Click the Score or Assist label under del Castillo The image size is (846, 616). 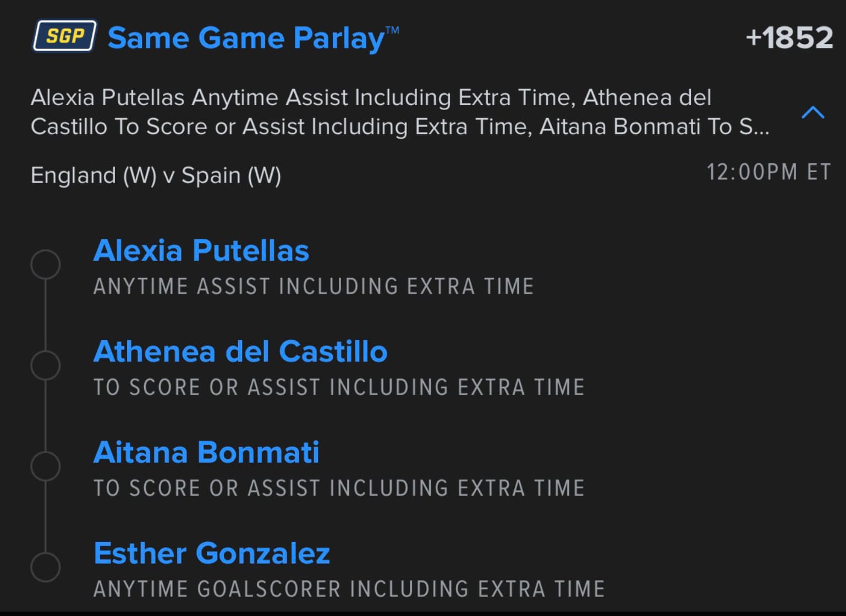pos(339,387)
